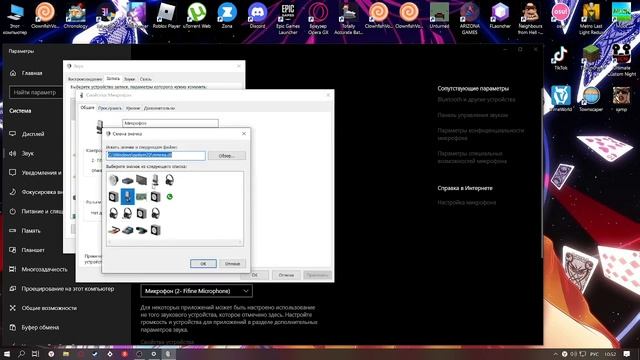640x360 pixels.
Task: Open Unturned desktop shortcut
Action: [439, 16]
